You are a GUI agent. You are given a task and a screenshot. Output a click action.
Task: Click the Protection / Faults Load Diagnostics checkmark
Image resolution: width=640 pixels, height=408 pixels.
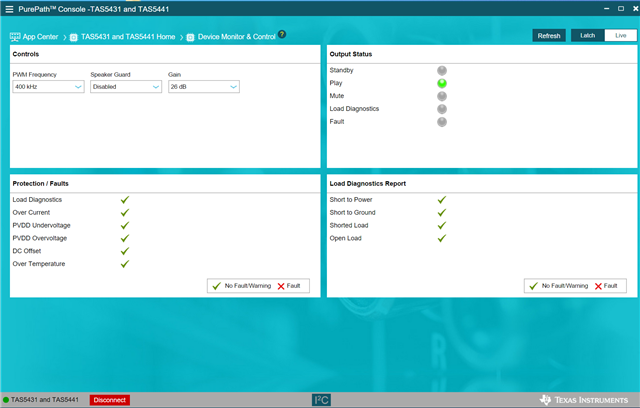pyautogui.click(x=125, y=200)
